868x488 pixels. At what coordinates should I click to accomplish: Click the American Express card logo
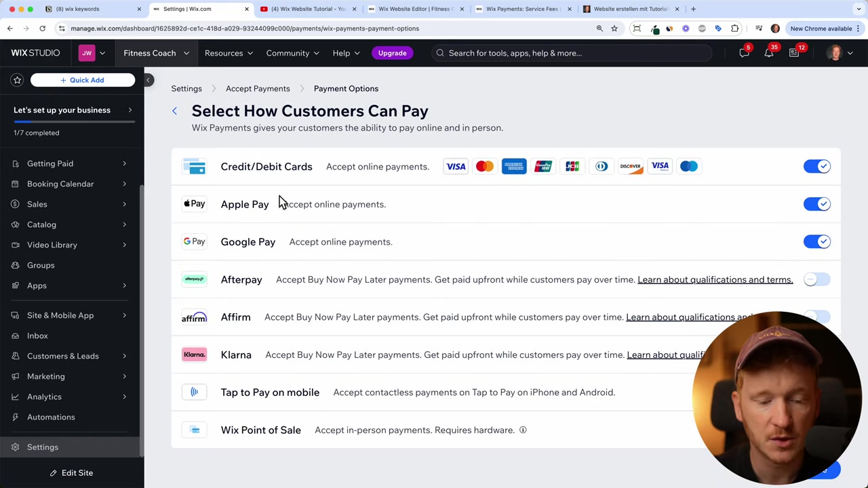pyautogui.click(x=514, y=166)
